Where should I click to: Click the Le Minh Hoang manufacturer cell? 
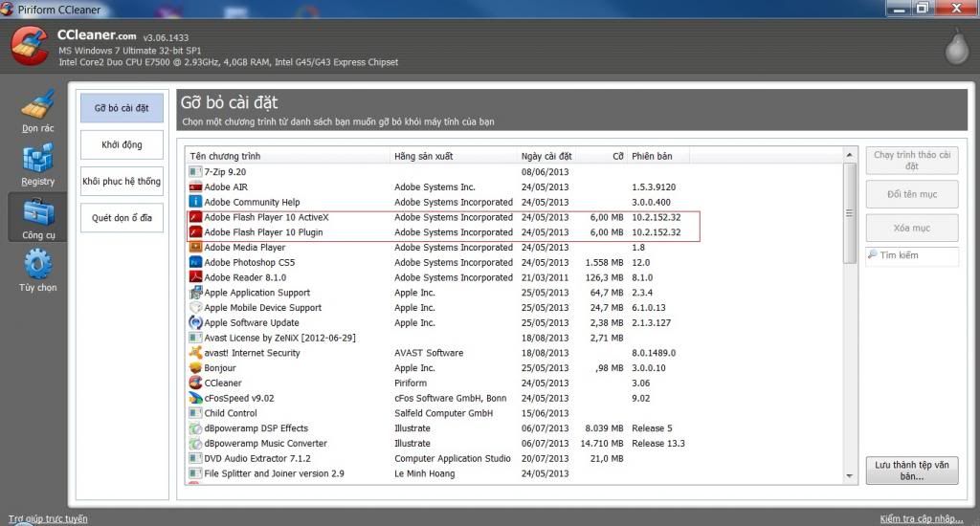click(424, 473)
